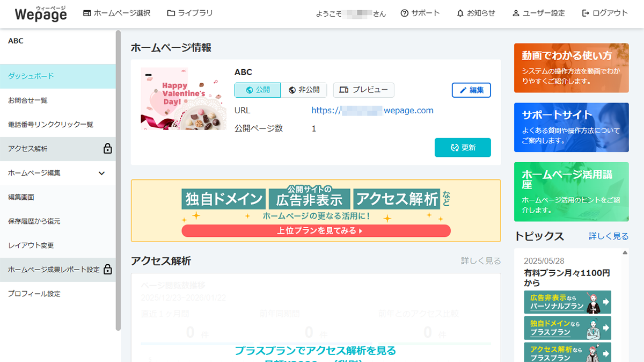Refresh the site with the 更新 icon button
The width and height of the screenshot is (644, 362).
(463, 147)
